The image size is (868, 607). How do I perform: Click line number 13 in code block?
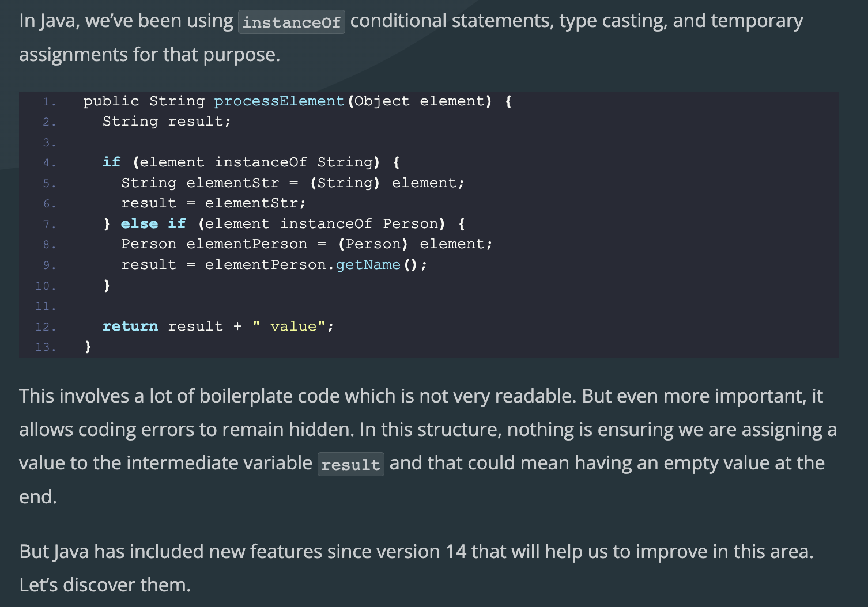click(x=46, y=347)
